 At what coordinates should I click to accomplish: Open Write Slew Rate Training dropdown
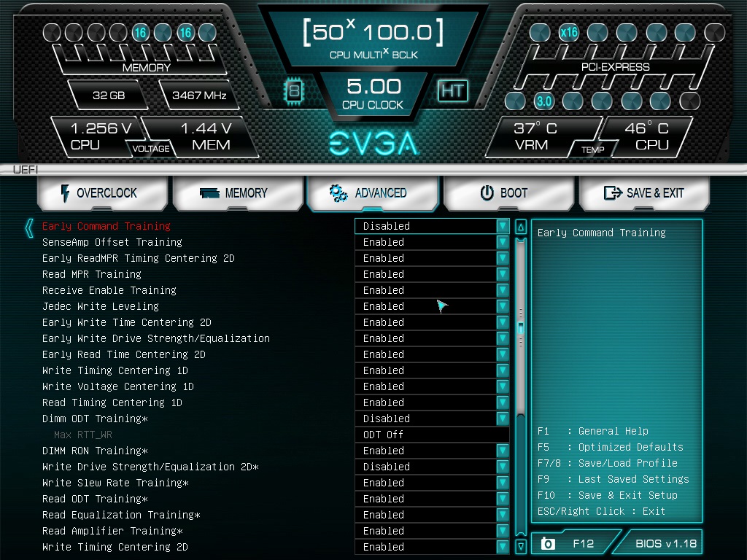432,483
